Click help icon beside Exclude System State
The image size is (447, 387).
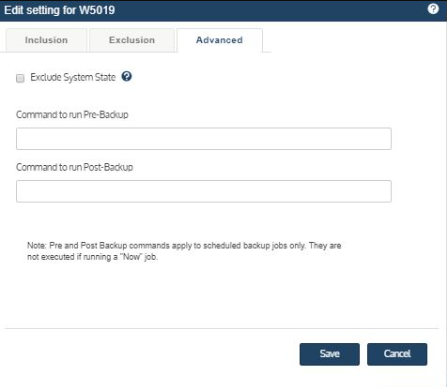click(x=126, y=76)
